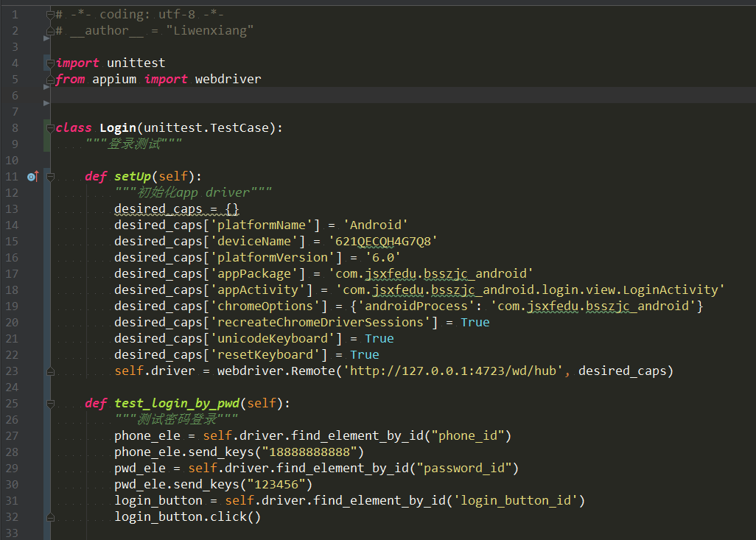Click the empty braces assigned to desired_caps on line 13
756x540 pixels.
point(232,209)
